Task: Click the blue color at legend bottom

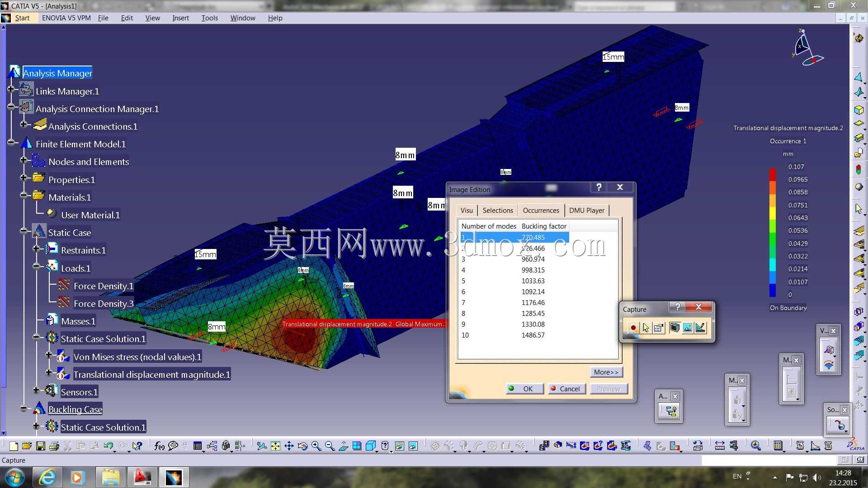Action: (x=773, y=290)
